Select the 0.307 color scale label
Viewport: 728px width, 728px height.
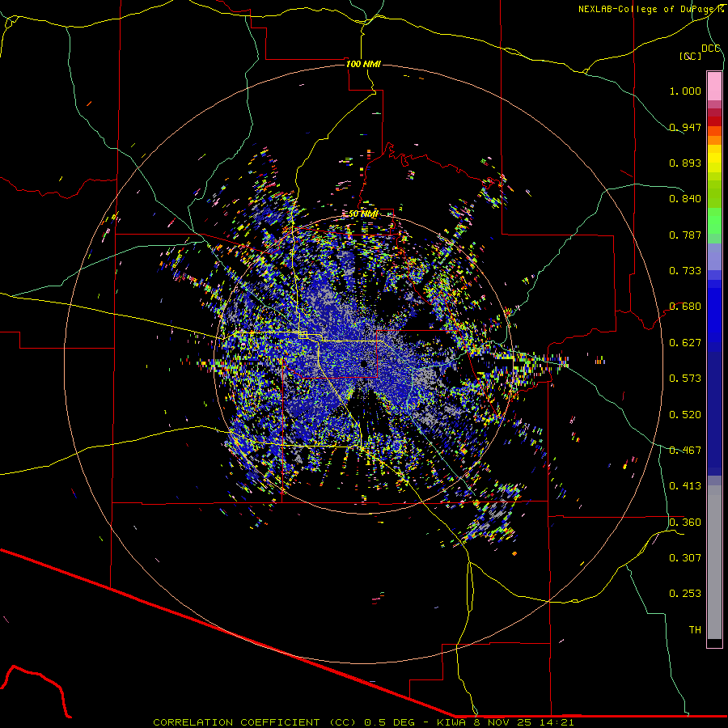(685, 558)
